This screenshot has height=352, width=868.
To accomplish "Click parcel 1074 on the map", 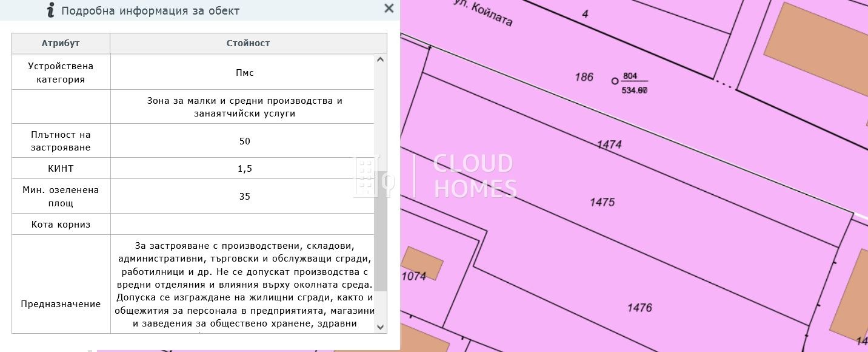I will click(413, 276).
